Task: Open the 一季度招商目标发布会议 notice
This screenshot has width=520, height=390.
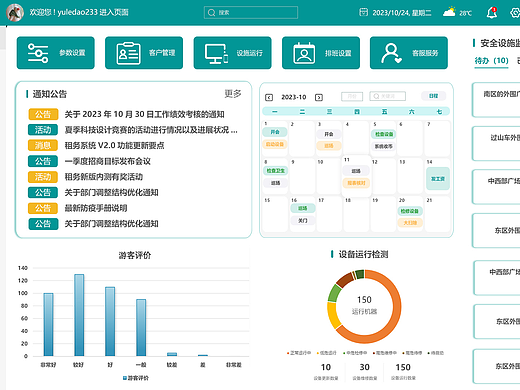Action: pyautogui.click(x=108, y=161)
